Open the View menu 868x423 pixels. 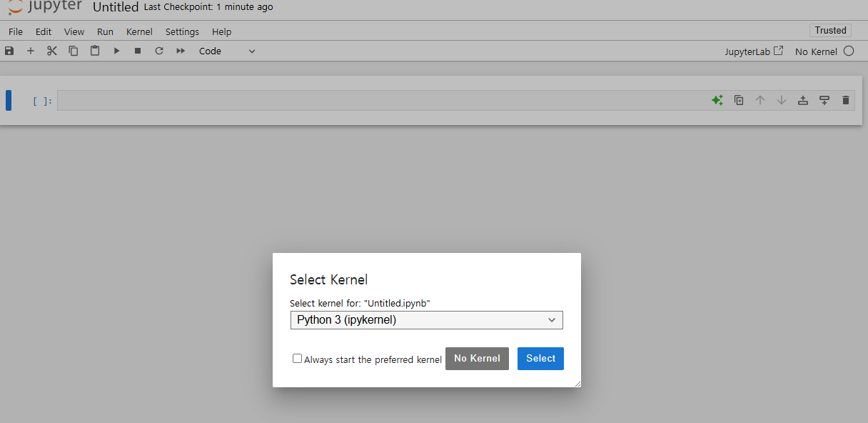coord(74,31)
